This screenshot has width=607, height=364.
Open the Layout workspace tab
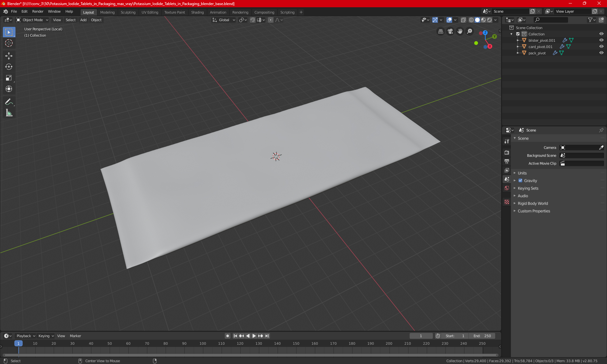click(88, 12)
